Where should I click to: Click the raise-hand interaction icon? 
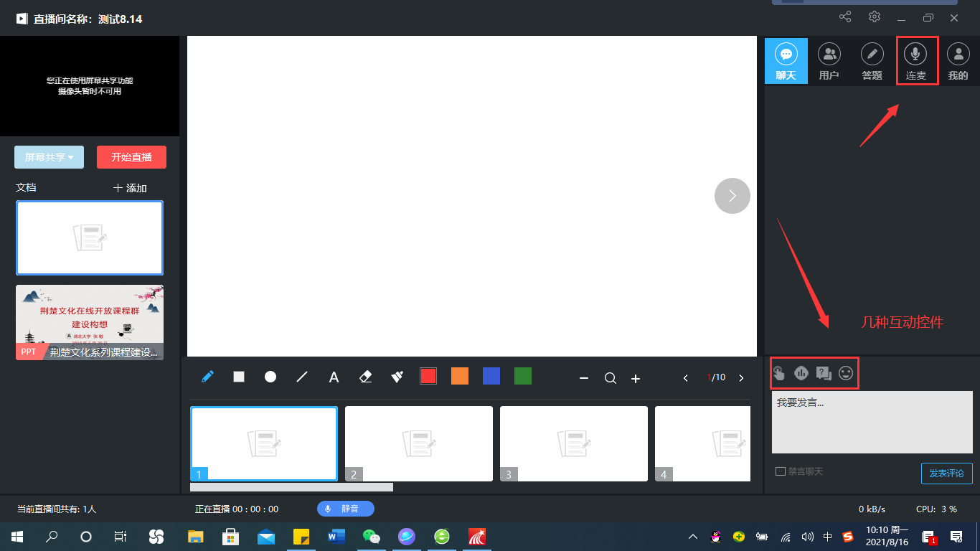(x=779, y=373)
